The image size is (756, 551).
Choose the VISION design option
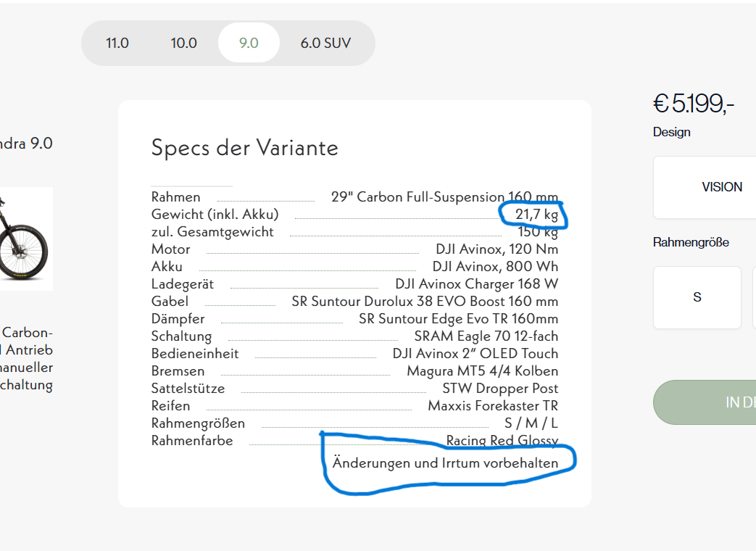721,187
